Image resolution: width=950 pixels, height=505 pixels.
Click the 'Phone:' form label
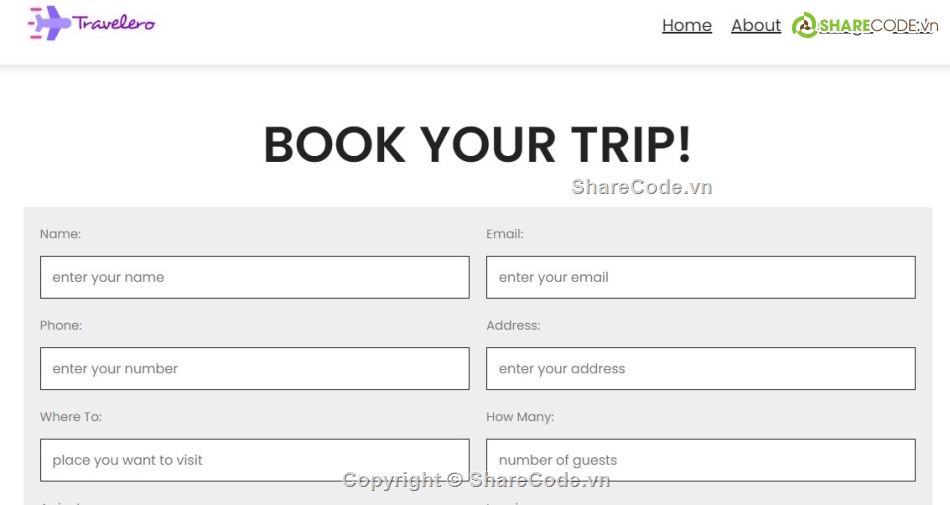pos(61,325)
